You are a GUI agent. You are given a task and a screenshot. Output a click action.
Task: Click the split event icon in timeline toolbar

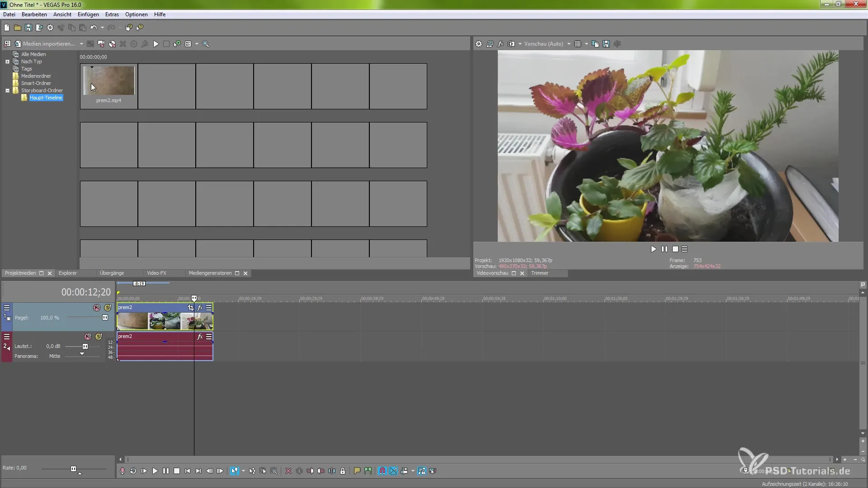332,471
